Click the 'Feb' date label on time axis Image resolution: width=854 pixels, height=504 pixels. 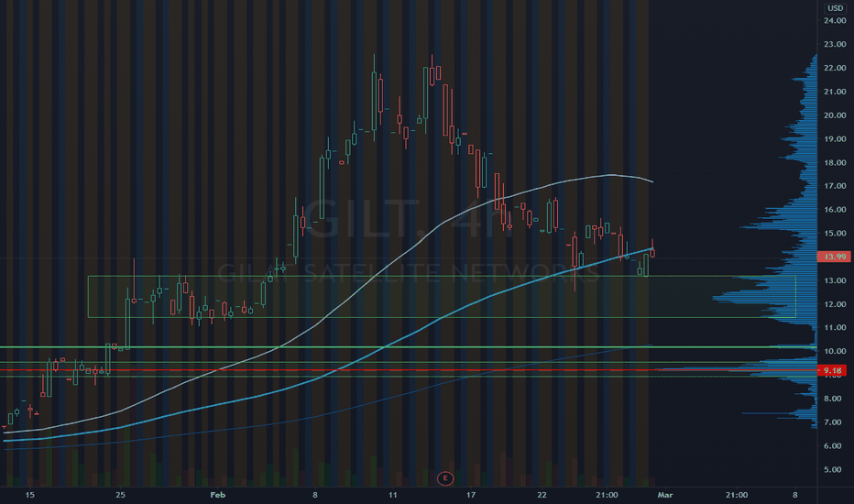[x=217, y=495]
